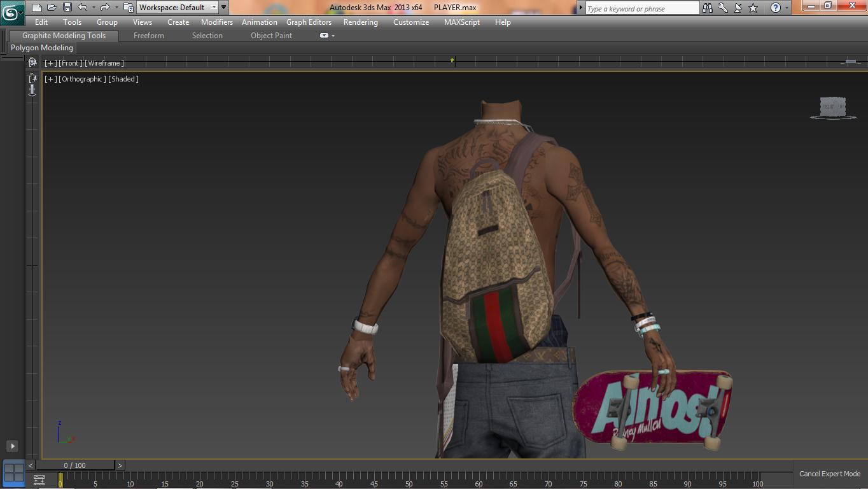Go to previous frame with < arrow

(x=31, y=465)
